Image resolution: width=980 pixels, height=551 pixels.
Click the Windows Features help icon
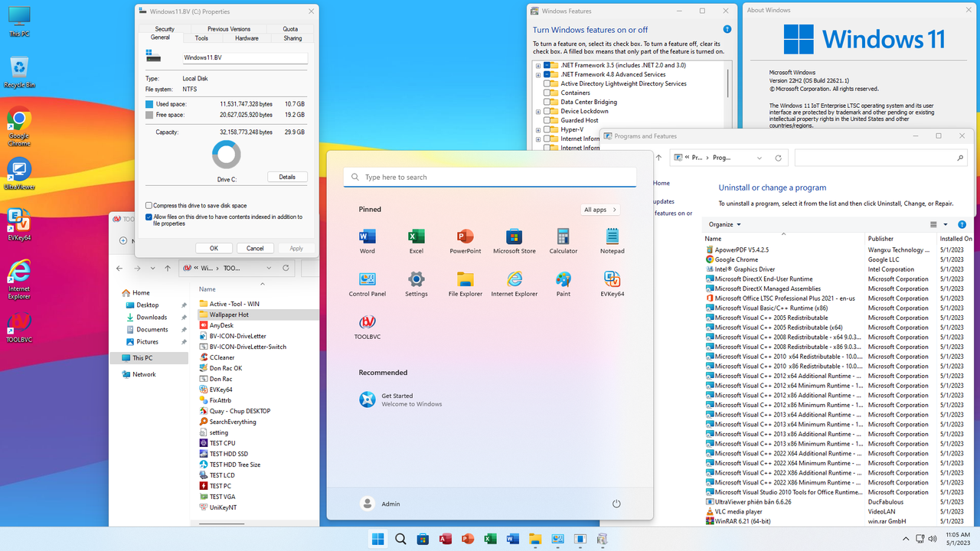727,29
